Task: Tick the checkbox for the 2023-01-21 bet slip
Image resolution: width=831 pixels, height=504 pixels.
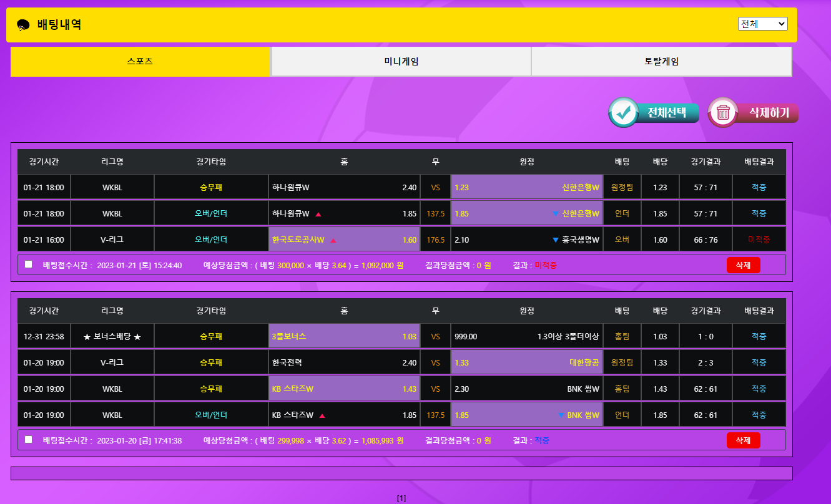Action: (29, 264)
